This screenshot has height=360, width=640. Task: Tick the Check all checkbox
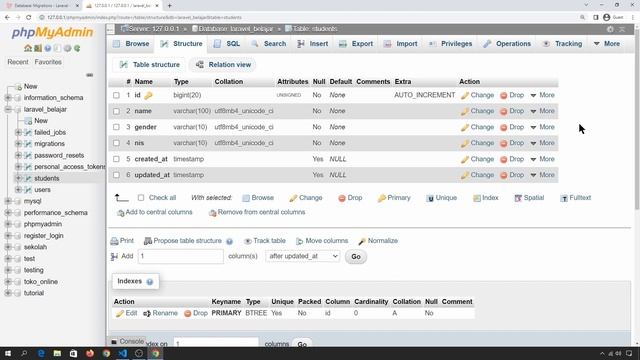coord(141,198)
